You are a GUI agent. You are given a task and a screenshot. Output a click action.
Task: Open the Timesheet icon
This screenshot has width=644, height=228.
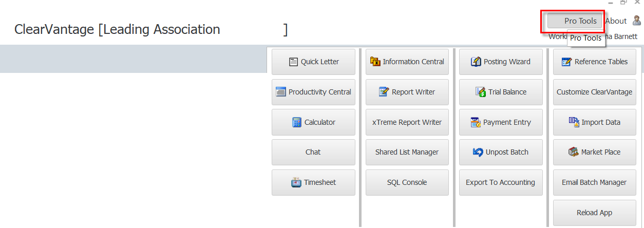[296, 182]
